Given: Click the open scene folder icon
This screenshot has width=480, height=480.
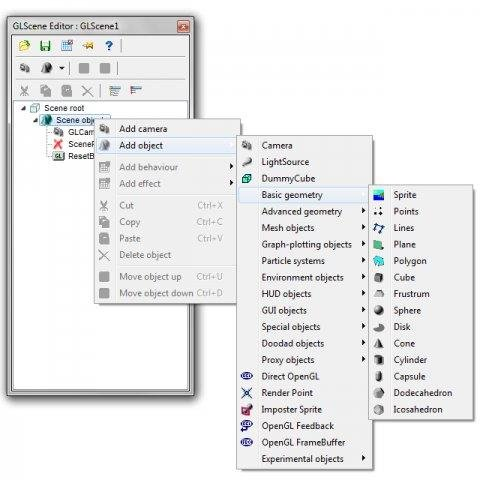Looking at the screenshot, I should 24,45.
